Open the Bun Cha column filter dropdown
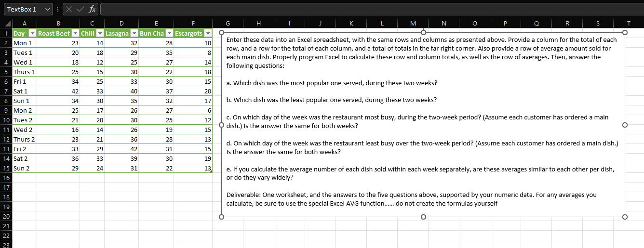The height and width of the screenshot is (248, 644). (x=169, y=33)
